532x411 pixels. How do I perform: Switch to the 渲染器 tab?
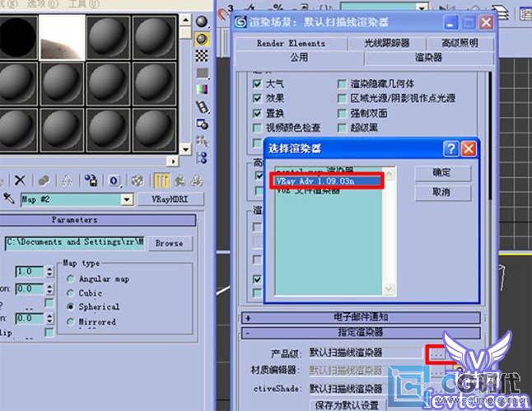pyautogui.click(x=429, y=58)
